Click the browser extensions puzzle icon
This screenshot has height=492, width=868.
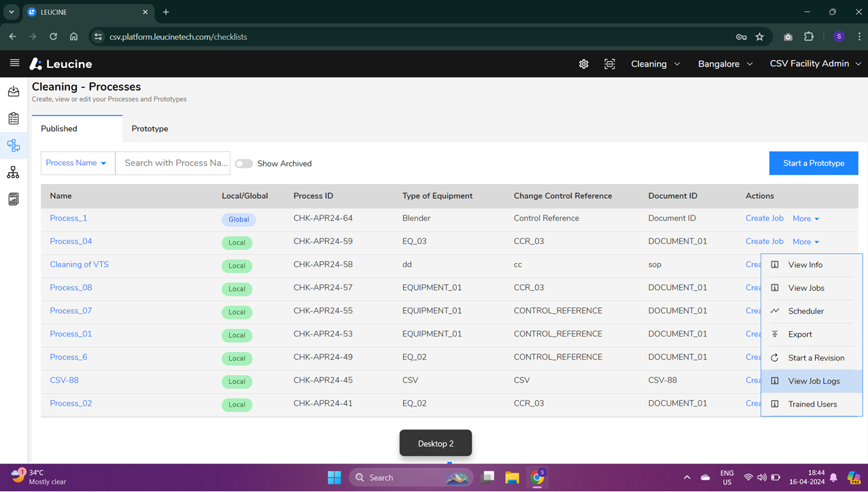coord(809,37)
